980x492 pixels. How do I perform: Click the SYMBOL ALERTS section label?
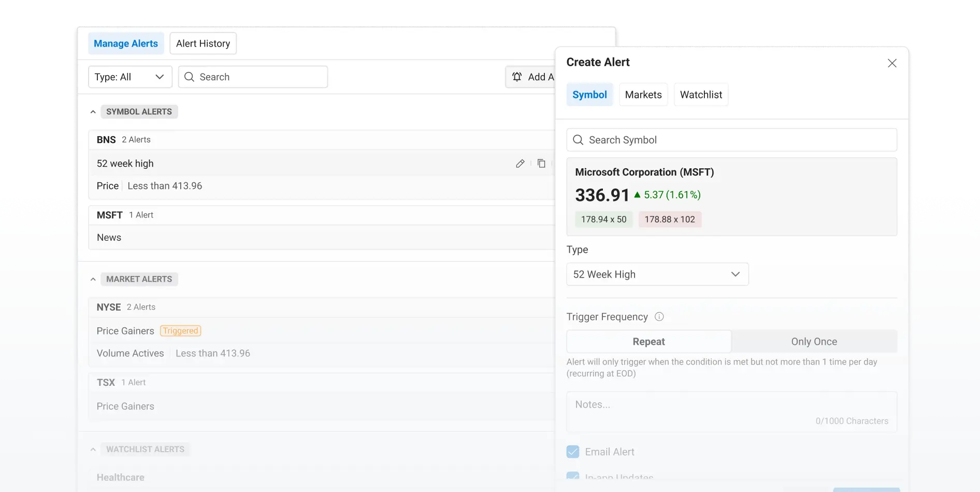139,112
